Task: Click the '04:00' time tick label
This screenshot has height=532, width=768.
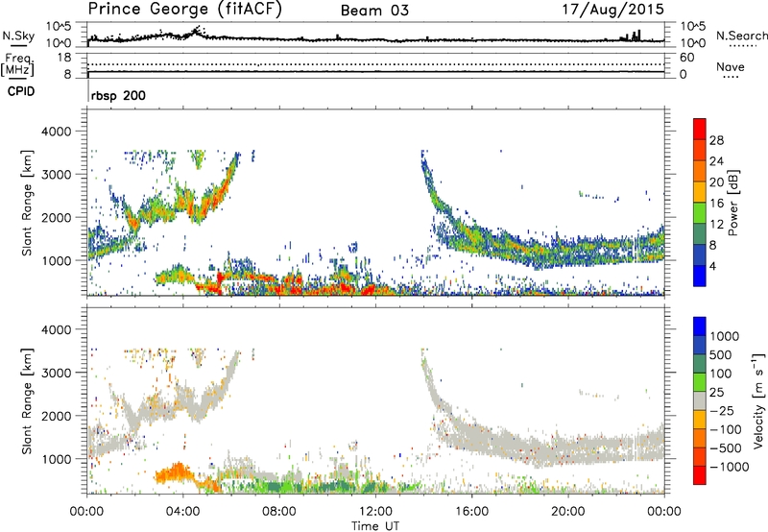Action: (183, 512)
